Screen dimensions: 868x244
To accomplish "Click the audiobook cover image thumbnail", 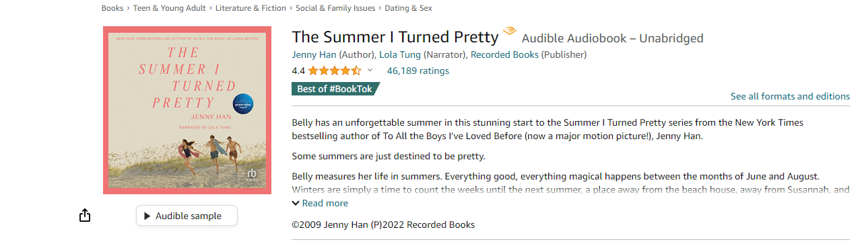I will coord(187,110).
